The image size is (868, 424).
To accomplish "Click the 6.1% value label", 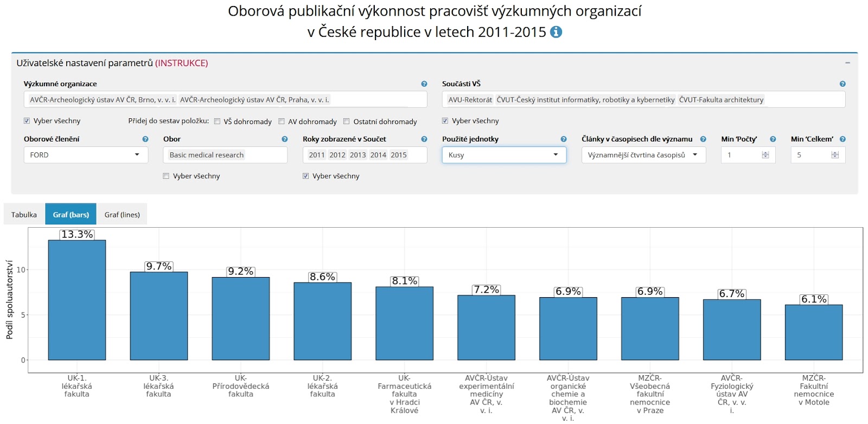I will point(814,299).
